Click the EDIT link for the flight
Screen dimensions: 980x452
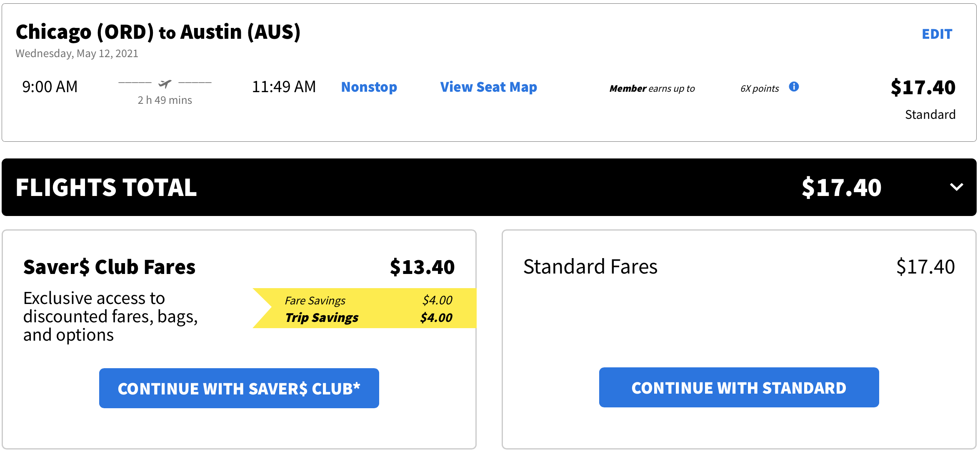tap(937, 34)
